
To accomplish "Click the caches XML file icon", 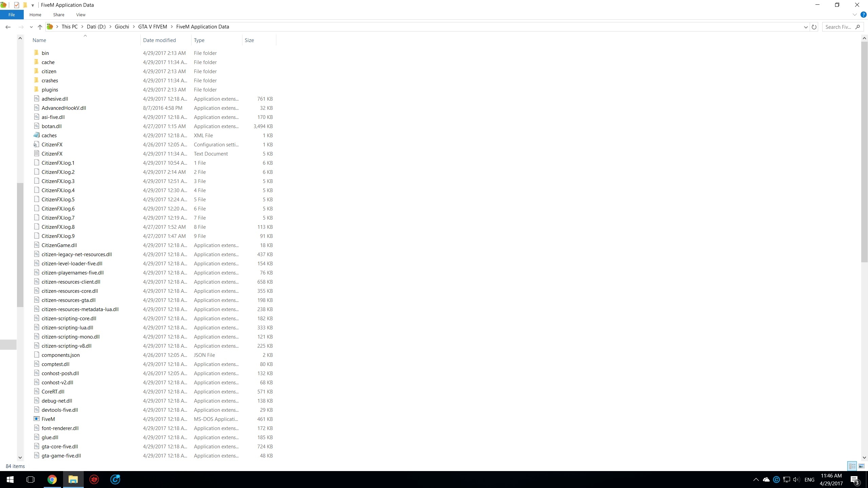I will pos(37,135).
